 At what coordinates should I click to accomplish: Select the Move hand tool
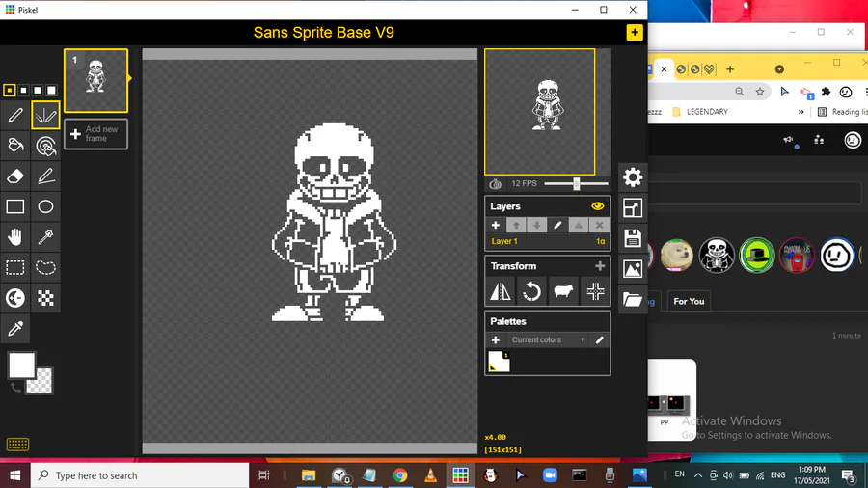point(15,237)
